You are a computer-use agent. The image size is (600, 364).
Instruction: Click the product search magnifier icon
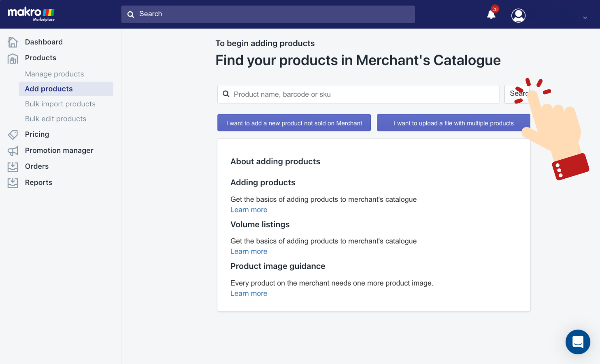click(x=226, y=94)
